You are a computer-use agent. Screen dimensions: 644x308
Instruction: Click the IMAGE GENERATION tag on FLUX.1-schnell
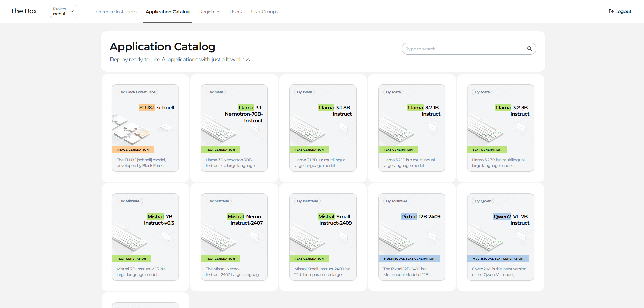pyautogui.click(x=133, y=149)
